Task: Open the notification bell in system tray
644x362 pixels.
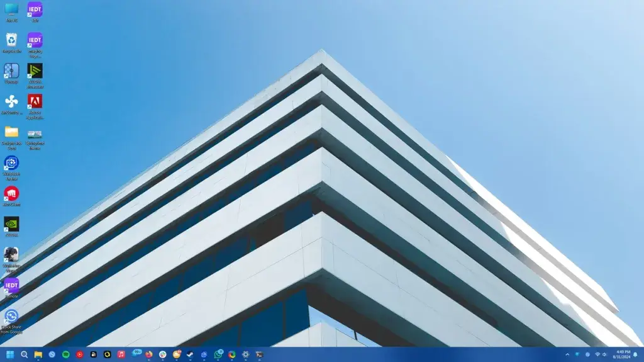Action: [x=635, y=354]
